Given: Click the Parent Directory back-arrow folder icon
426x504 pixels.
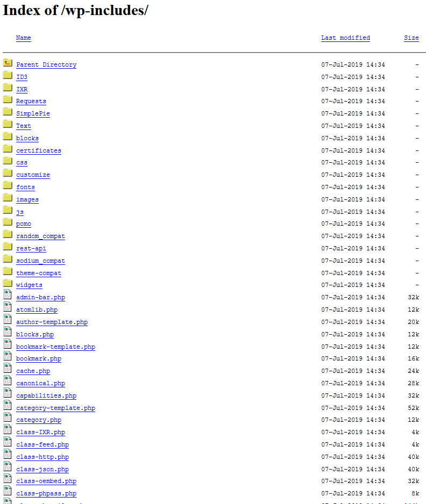Looking at the screenshot, I should pyautogui.click(x=8, y=63).
